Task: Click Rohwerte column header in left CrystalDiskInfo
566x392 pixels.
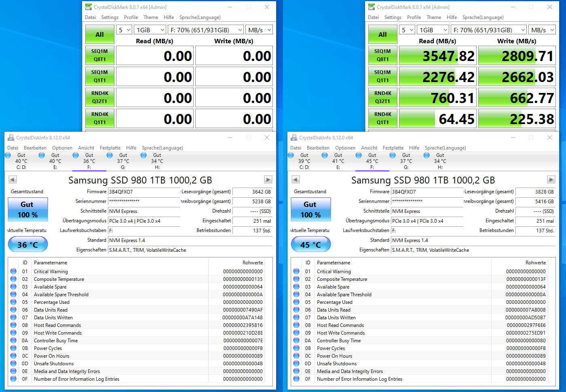Action: [253, 263]
